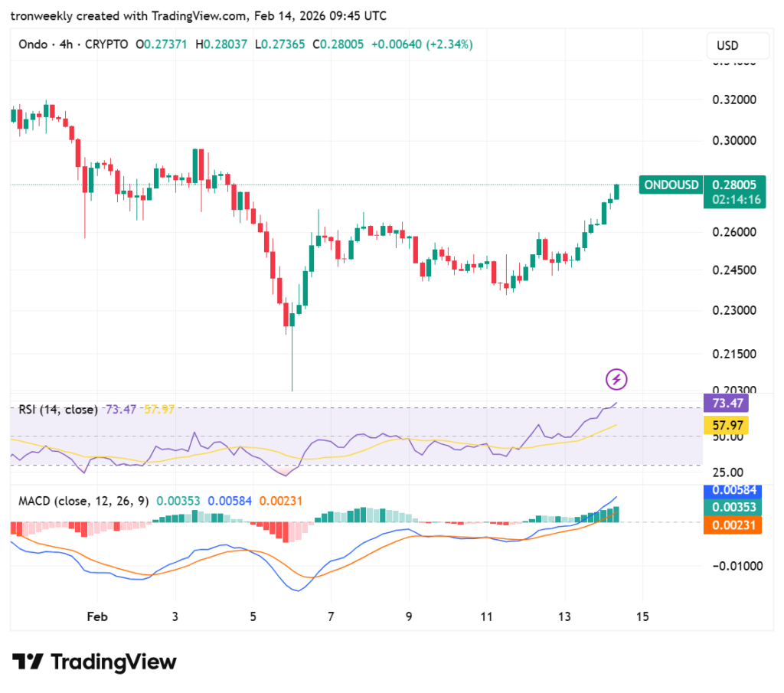Click the Ondo symbol title
The image size is (784, 693).
click(x=33, y=44)
